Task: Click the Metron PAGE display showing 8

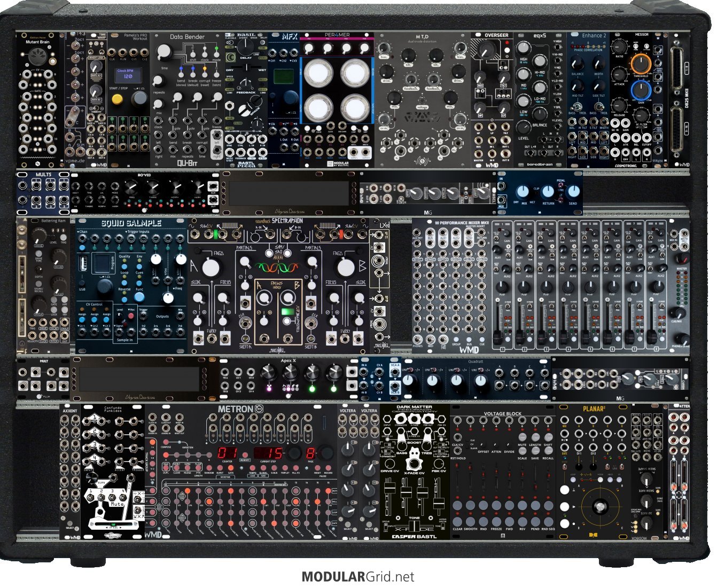Action: click(x=310, y=453)
